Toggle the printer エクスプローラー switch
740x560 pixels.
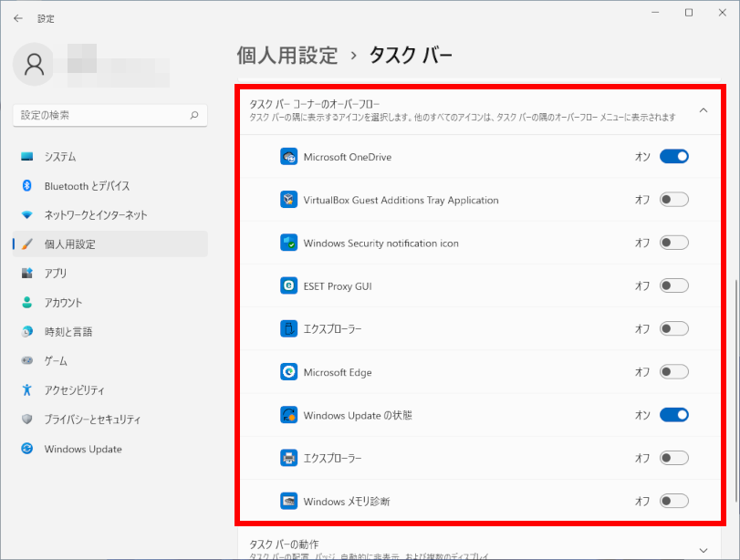pyautogui.click(x=674, y=458)
